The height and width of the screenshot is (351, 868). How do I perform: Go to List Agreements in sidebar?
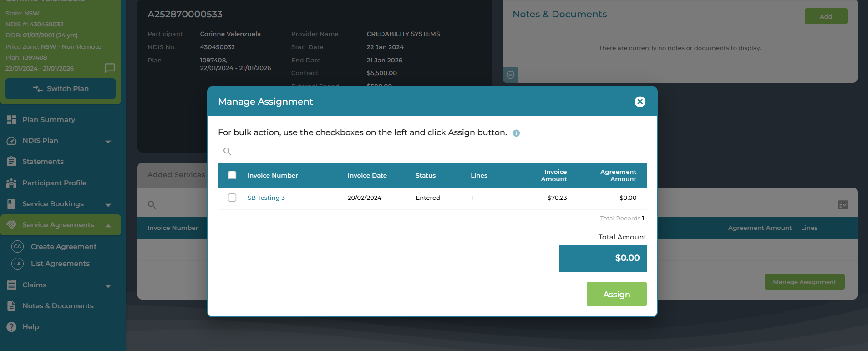tap(60, 264)
